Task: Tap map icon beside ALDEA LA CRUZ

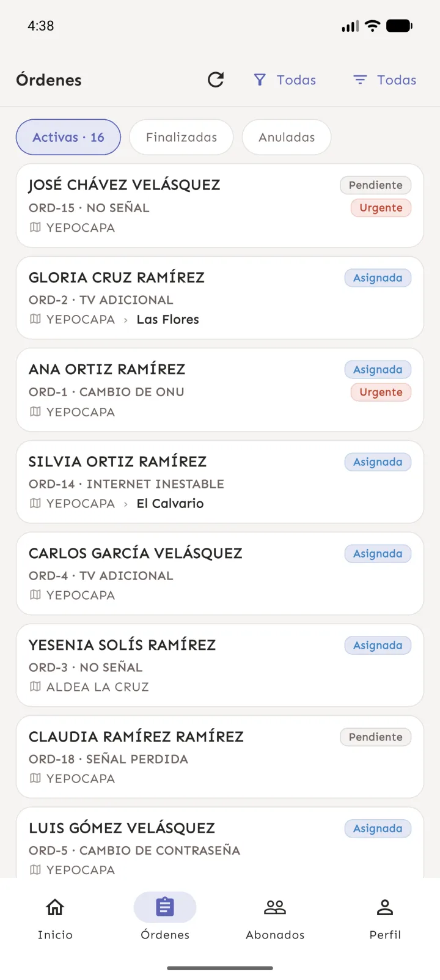Action: point(35,687)
